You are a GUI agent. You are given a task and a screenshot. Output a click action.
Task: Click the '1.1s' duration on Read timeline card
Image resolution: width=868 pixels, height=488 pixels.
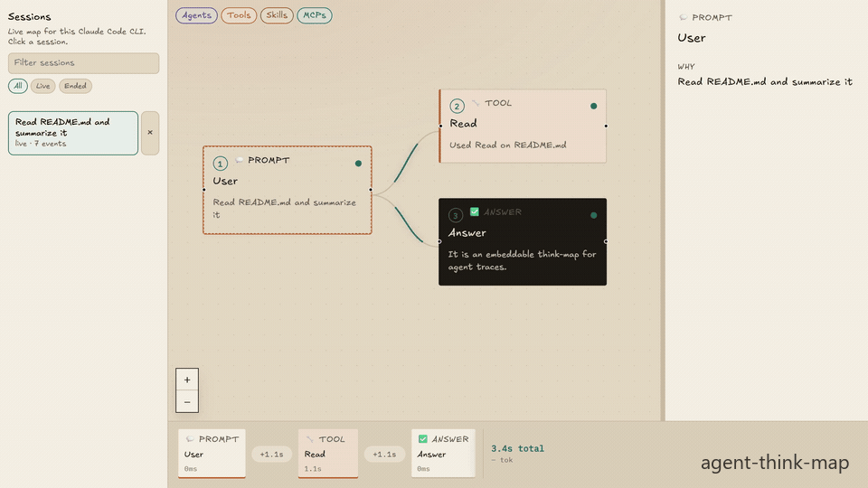click(x=313, y=469)
